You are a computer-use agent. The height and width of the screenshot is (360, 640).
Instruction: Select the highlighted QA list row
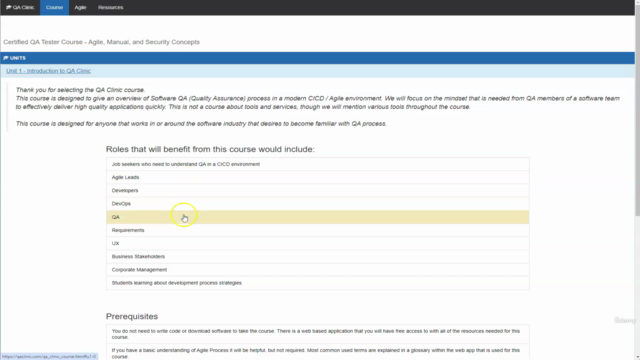(318, 217)
